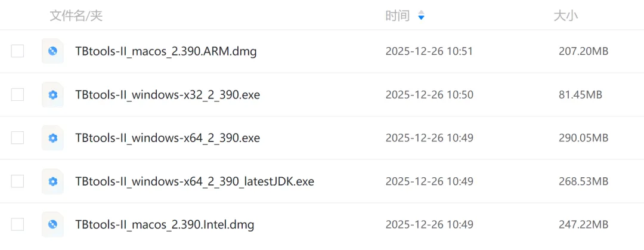Click the TBtools-II_macos_2.390.Intel.dmg file name
644x250 pixels.
[165, 225]
